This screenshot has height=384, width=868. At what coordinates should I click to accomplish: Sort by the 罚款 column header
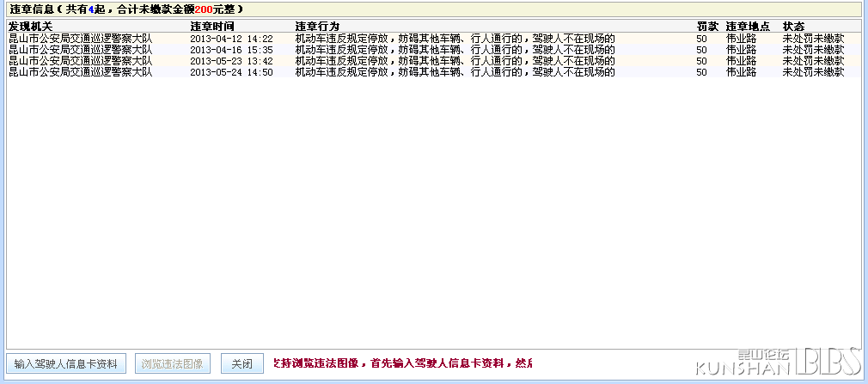(x=707, y=27)
